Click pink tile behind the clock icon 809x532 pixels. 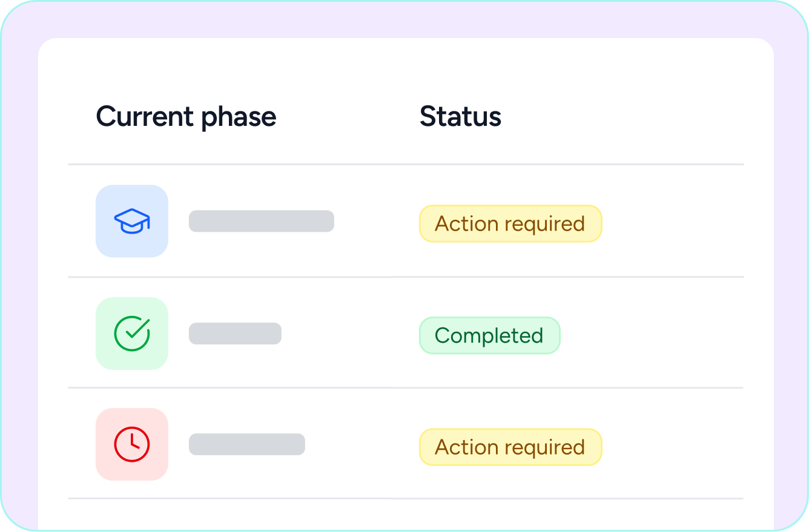coord(132,444)
